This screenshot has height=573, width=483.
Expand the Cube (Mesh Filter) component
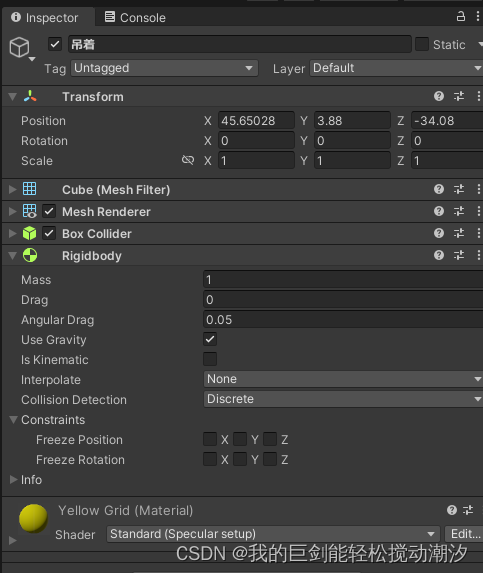[x=13, y=189]
